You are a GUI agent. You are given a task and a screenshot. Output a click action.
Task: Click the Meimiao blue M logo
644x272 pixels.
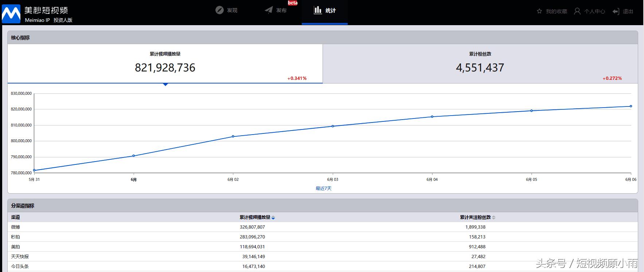click(11, 14)
